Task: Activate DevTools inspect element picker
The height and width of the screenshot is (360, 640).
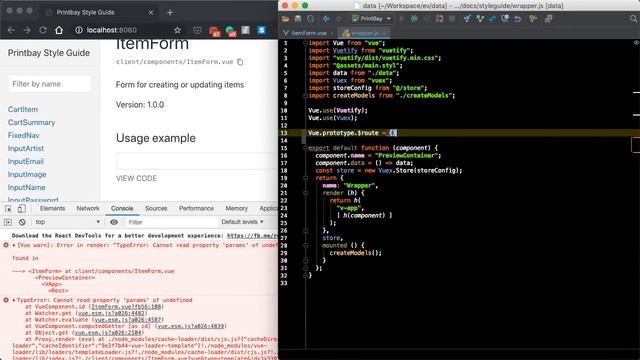Action: [x=8, y=209]
